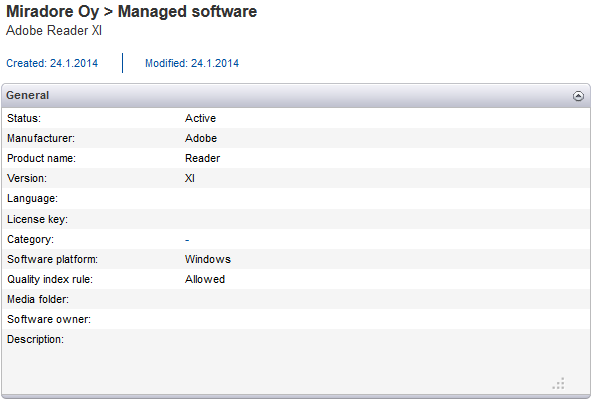Screen dimensions: 593x402
Task: Click the License key: label
Action: point(37,219)
